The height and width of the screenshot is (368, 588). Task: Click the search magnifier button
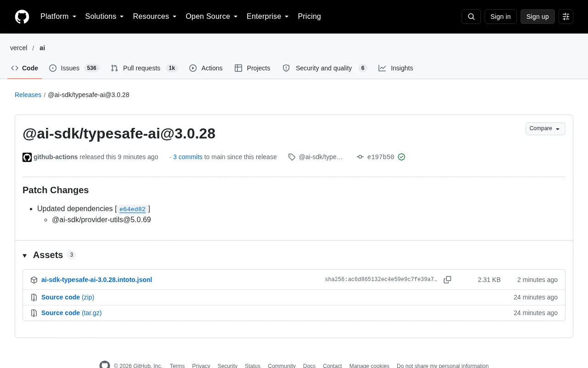coord(471,17)
